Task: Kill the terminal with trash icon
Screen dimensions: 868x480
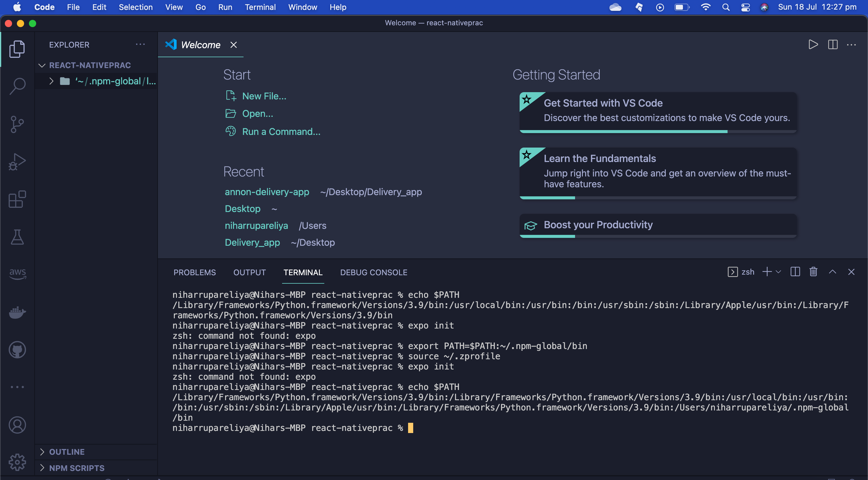Action: (813, 272)
